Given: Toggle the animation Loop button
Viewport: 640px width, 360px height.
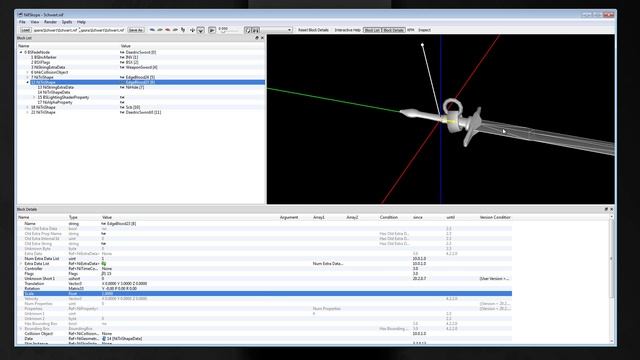Looking at the screenshot, I should pos(248,30).
